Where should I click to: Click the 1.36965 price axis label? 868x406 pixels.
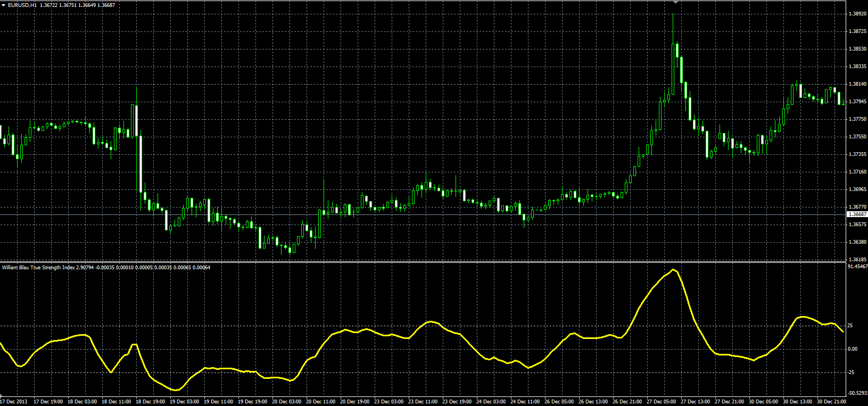857,189
